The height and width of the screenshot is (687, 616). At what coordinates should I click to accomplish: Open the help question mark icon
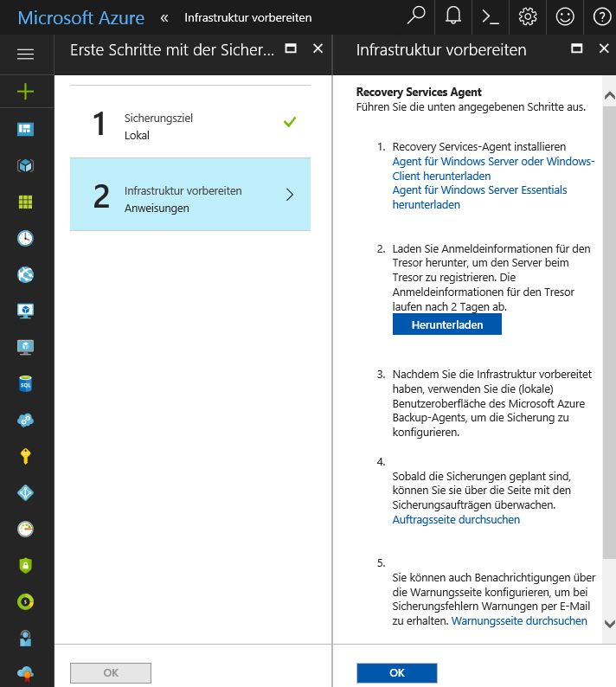pos(602,16)
